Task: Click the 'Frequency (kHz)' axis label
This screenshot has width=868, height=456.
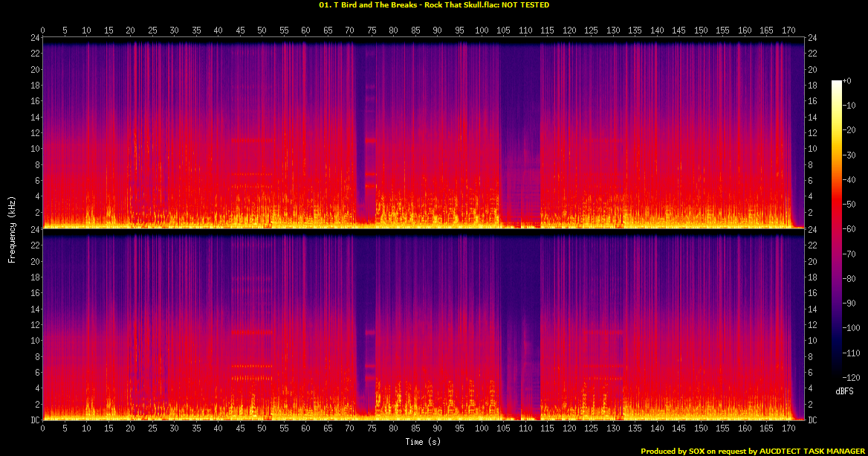Action: (12, 229)
